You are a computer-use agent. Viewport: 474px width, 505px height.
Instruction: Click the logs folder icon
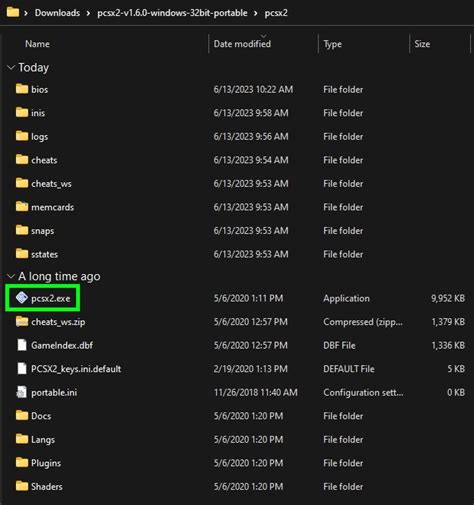tap(22, 136)
